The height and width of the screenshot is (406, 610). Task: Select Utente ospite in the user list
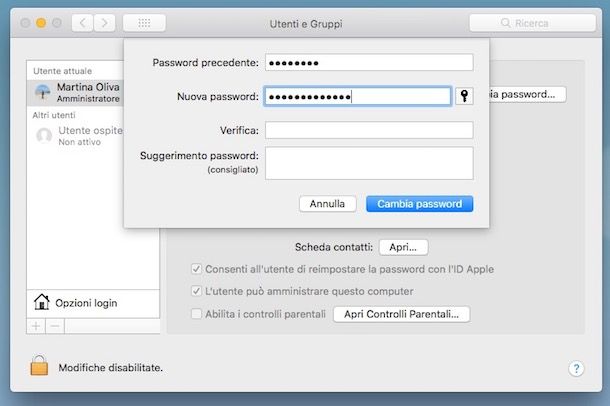pos(75,136)
